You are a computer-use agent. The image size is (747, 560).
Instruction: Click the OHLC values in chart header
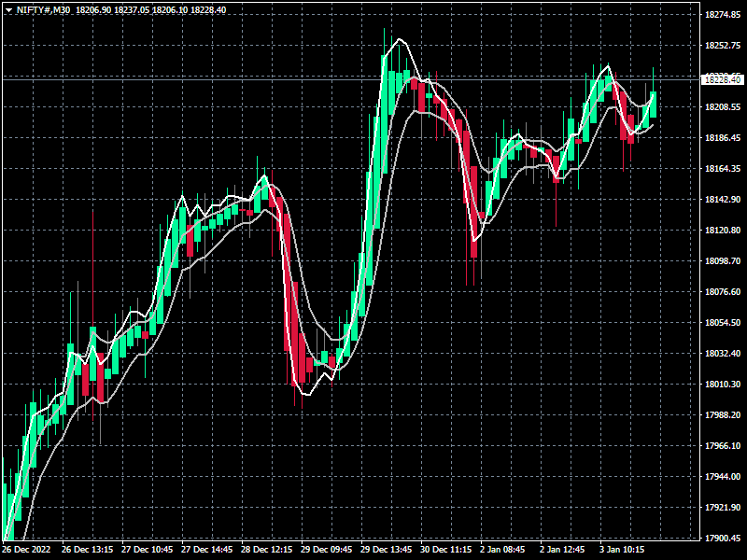pyautogui.click(x=151, y=10)
